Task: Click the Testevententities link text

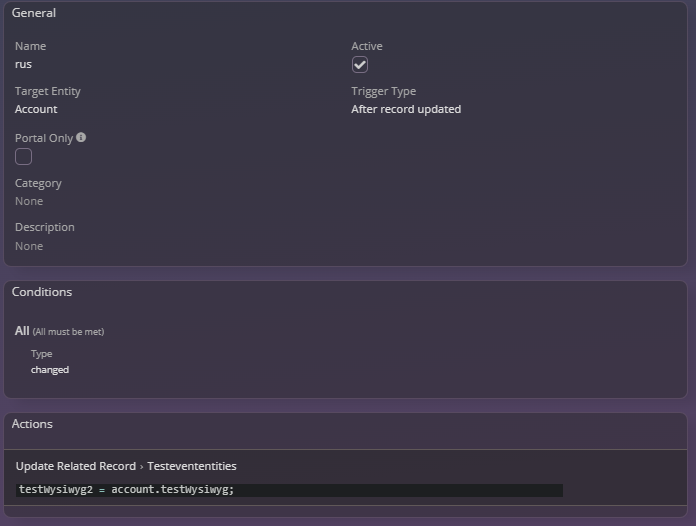Action: click(192, 466)
